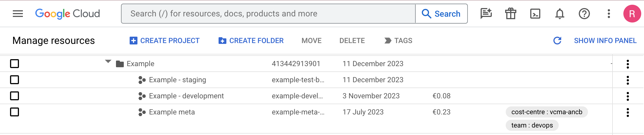Click the resource search input field

coord(268,14)
